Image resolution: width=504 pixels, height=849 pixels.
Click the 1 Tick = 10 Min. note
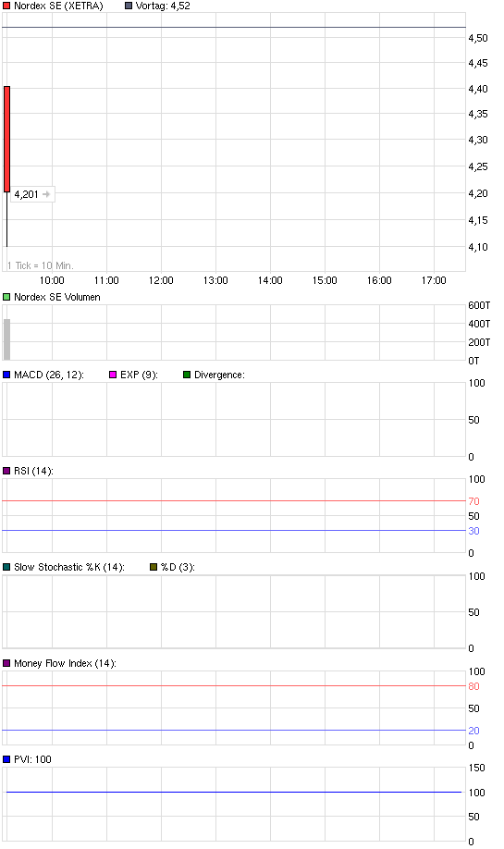[41, 265]
